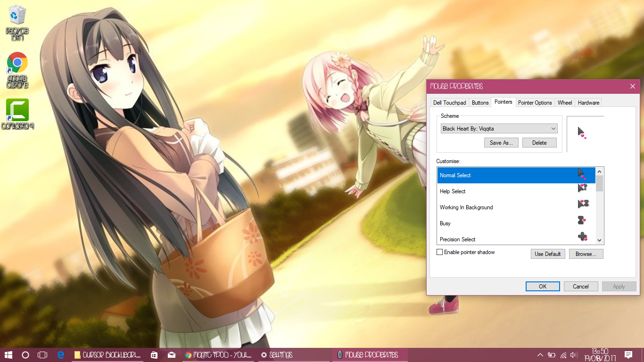Click the Customise list scrollbar thumb
Screen dimensions: 644x362
click(600, 183)
